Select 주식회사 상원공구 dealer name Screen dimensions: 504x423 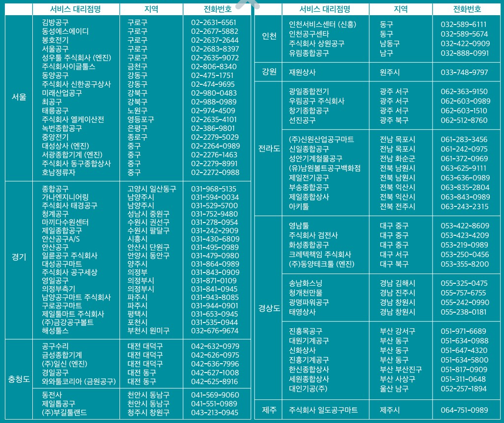pos(316,44)
